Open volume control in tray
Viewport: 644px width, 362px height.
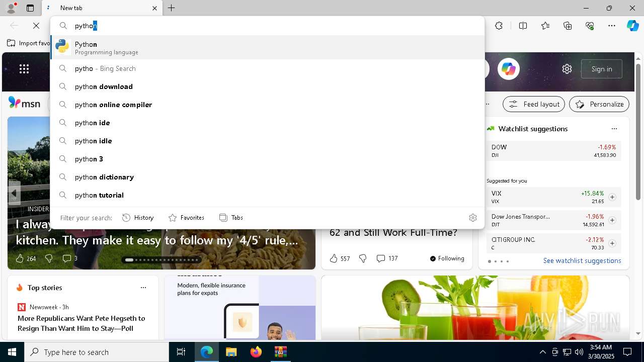579,352
